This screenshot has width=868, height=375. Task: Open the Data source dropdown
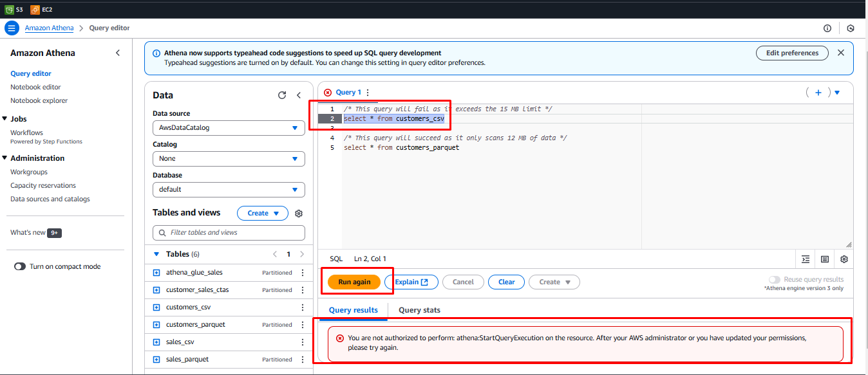229,128
